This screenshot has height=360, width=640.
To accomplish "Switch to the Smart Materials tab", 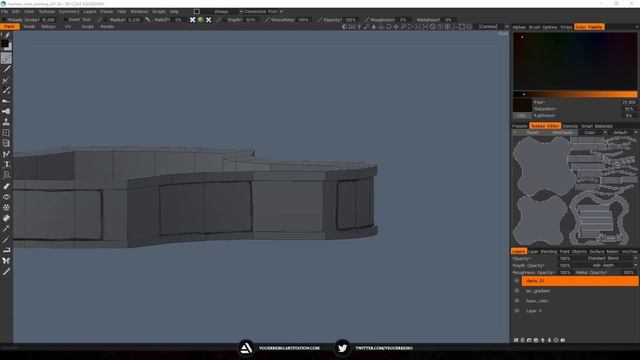I will (x=597, y=126).
